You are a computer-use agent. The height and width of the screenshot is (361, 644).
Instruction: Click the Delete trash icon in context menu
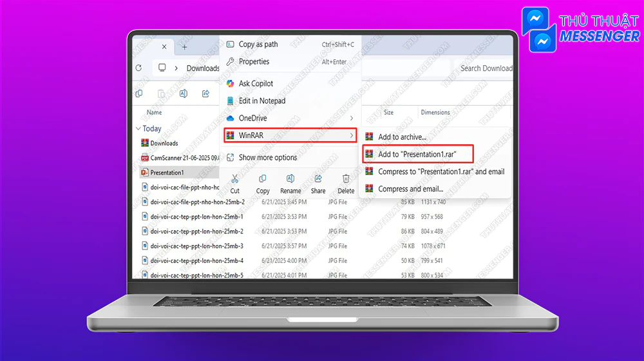pyautogui.click(x=346, y=179)
